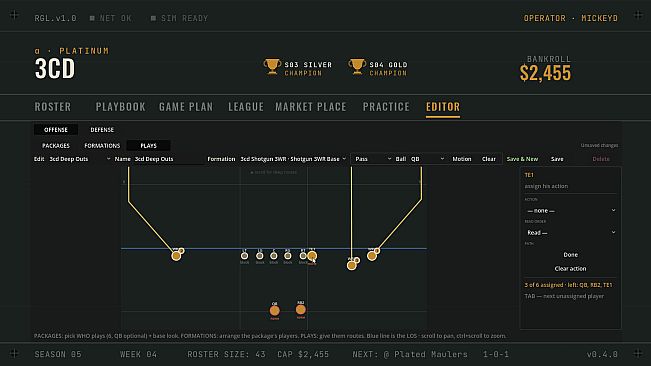Click the RGL.v1.0 label

click(x=55, y=18)
